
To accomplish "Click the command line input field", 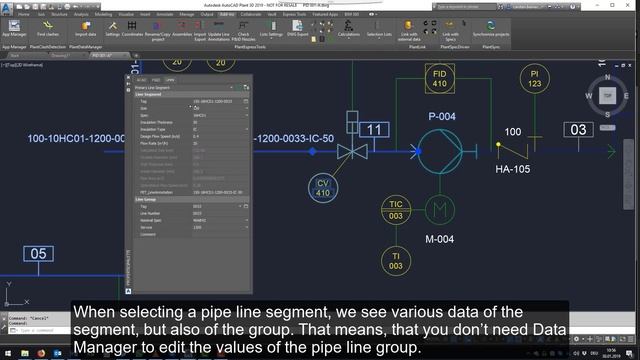I will 39,330.
